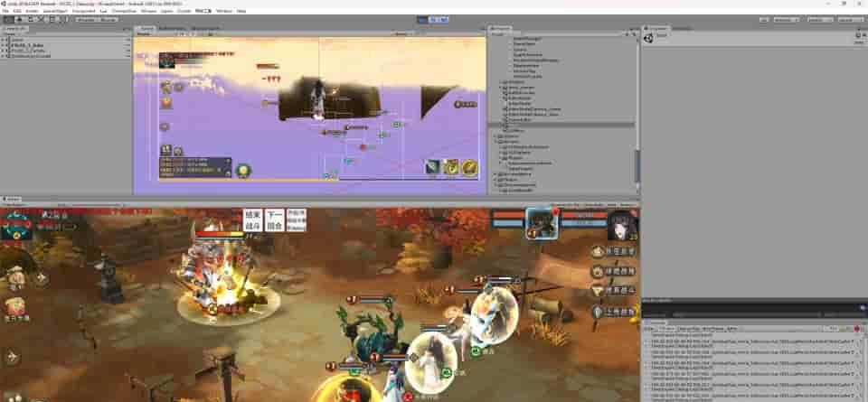Screen dimensions: 868x402
Task: Open the File menu
Action: coord(5,11)
